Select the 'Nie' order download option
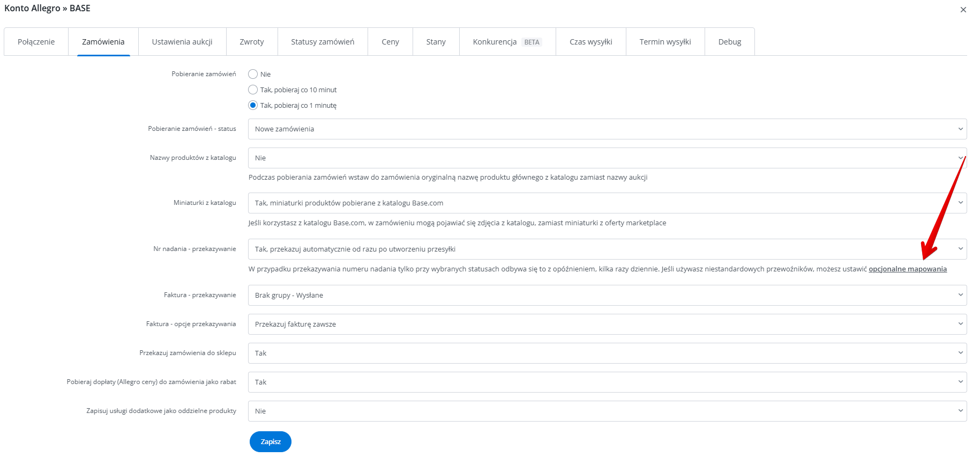 (253, 74)
